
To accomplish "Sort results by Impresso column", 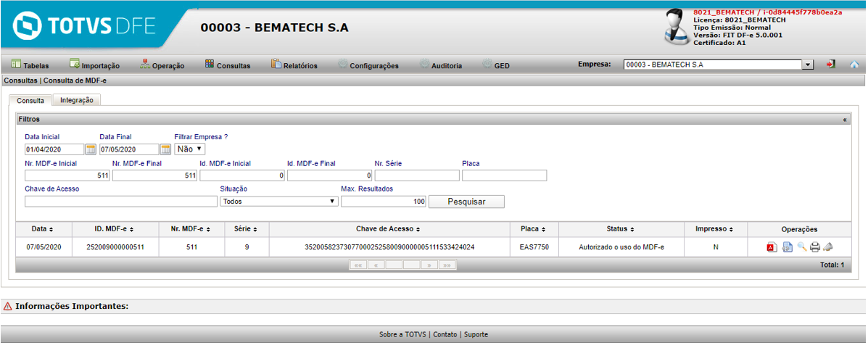I will pos(716,229).
